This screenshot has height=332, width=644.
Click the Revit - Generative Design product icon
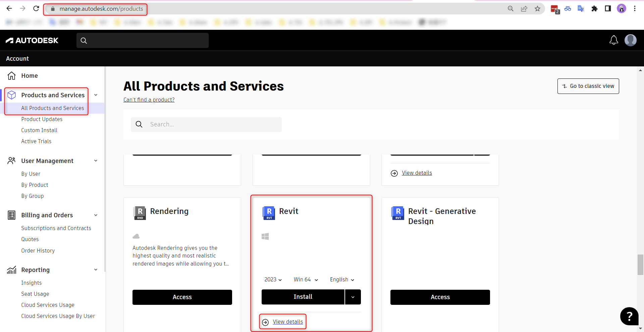[x=398, y=213]
